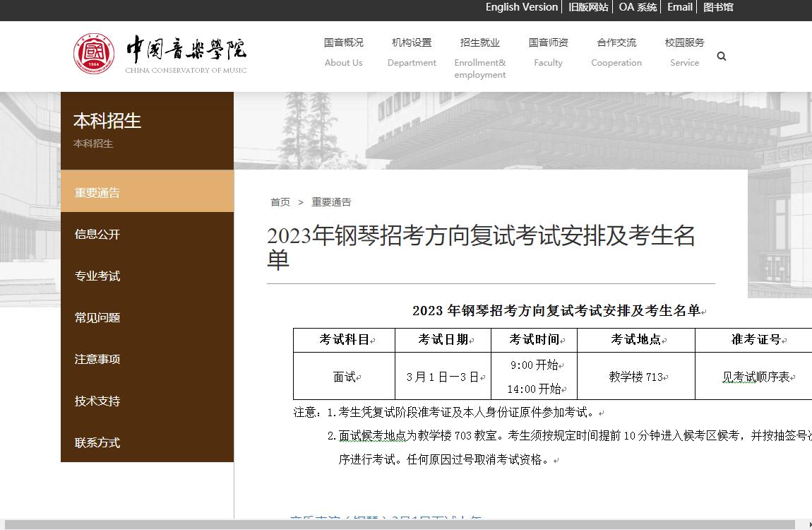Select 专业考试 in the sidebar
This screenshot has width=812, height=530.
click(147, 276)
